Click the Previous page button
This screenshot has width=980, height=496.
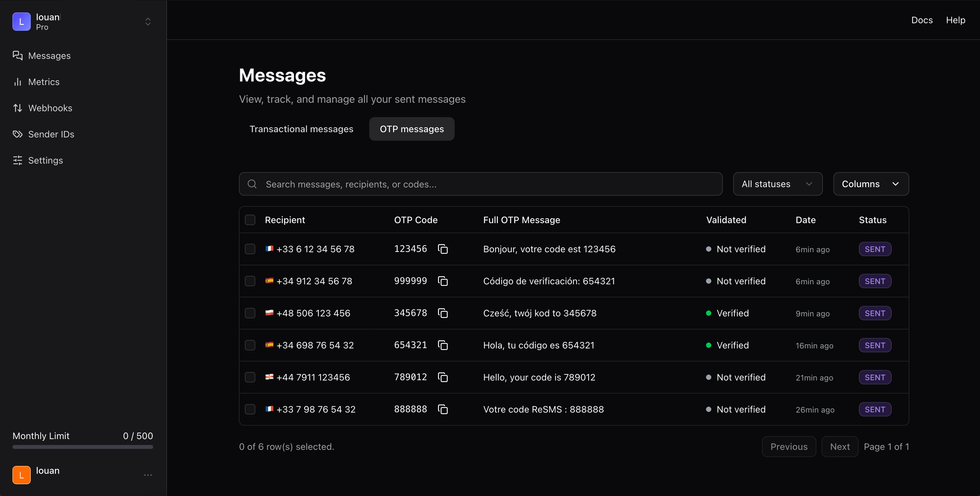pyautogui.click(x=789, y=447)
